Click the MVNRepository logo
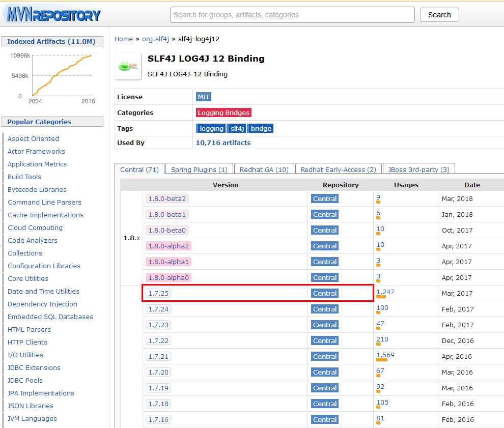 [53, 14]
